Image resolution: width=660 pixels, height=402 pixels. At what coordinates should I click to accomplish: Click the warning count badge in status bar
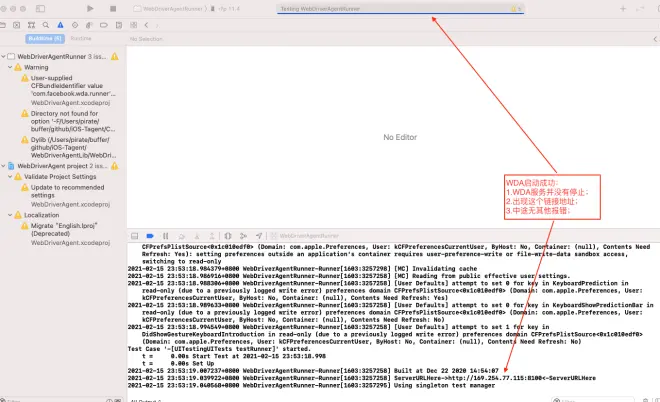point(516,8)
